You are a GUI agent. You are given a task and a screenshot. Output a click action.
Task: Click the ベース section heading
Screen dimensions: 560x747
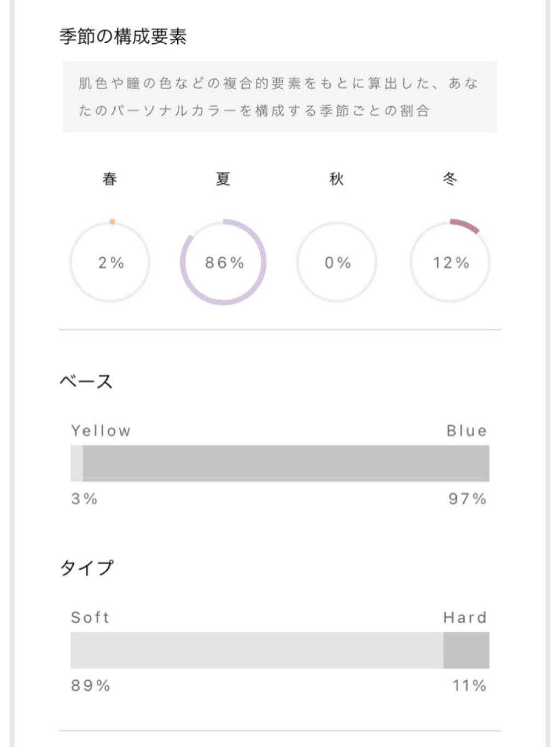pos(86,381)
